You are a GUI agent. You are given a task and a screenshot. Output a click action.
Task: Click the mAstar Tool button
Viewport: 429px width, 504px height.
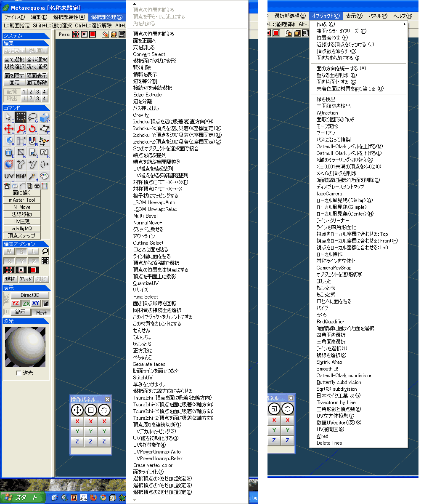pyautogui.click(x=22, y=200)
